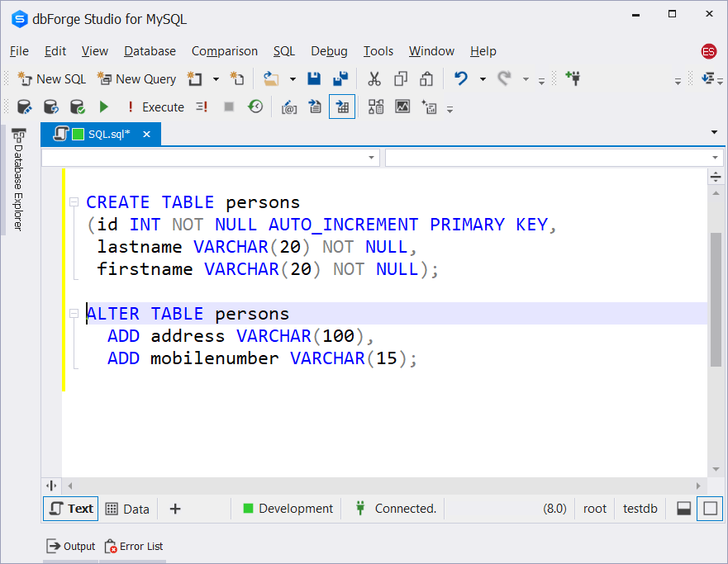
Task: Click the test database connection icon
Action: (77, 107)
